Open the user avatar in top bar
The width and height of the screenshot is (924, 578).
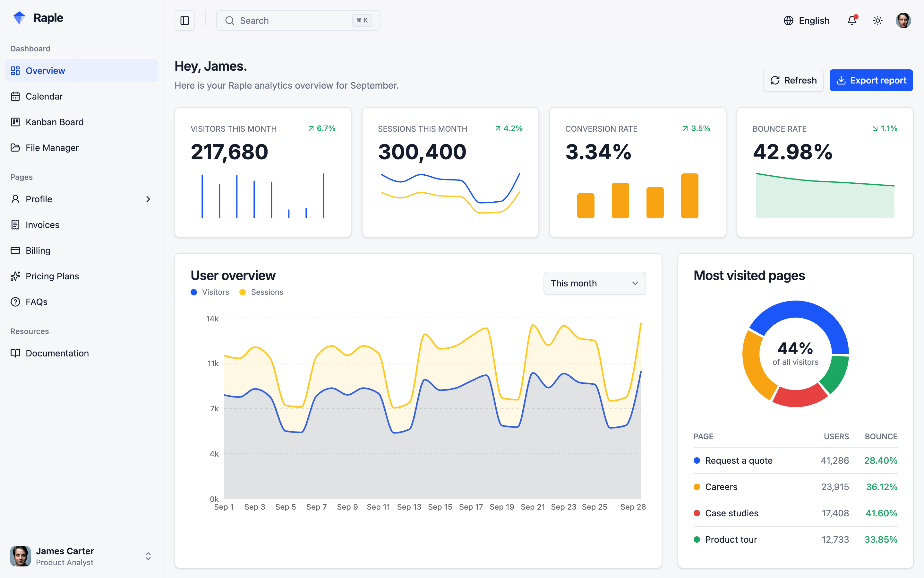point(903,21)
